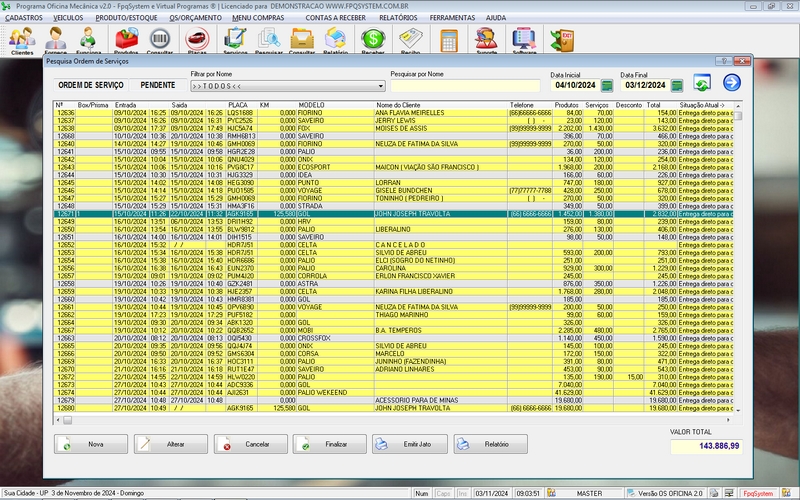Click the Pesquisar por Nome input field
The image size is (800, 500).
465,86
